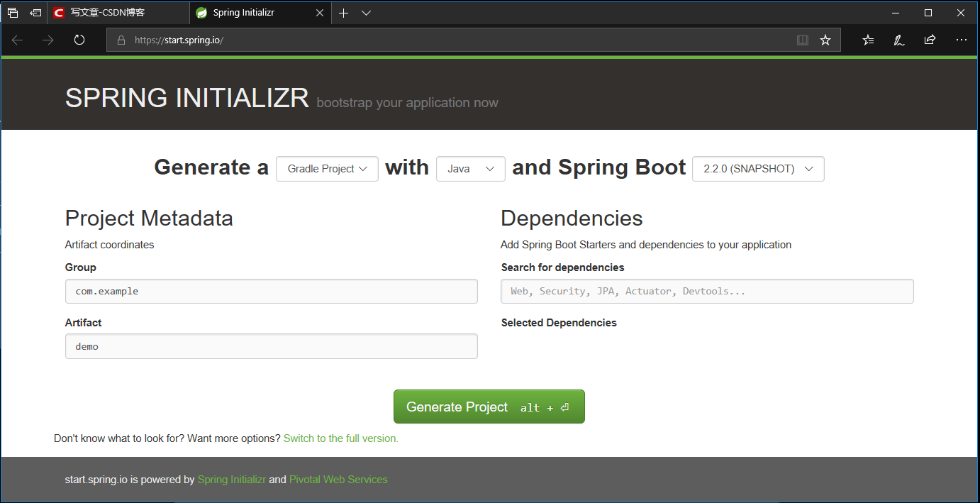Click the browser back arrow
The width and height of the screenshot is (980, 503).
click(17, 40)
